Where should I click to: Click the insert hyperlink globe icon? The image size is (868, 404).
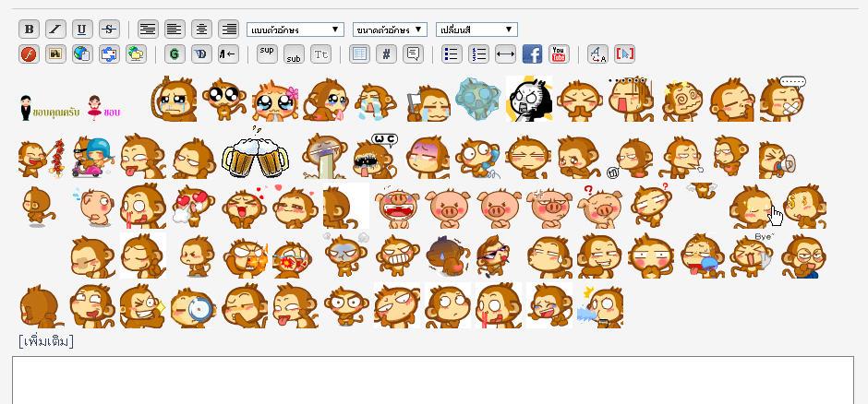pos(82,54)
